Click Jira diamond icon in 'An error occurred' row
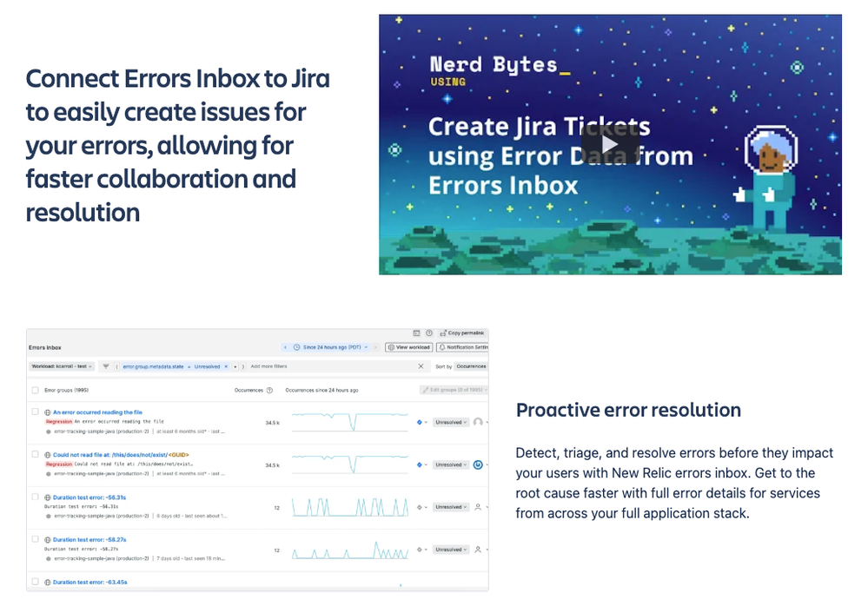 click(420, 423)
